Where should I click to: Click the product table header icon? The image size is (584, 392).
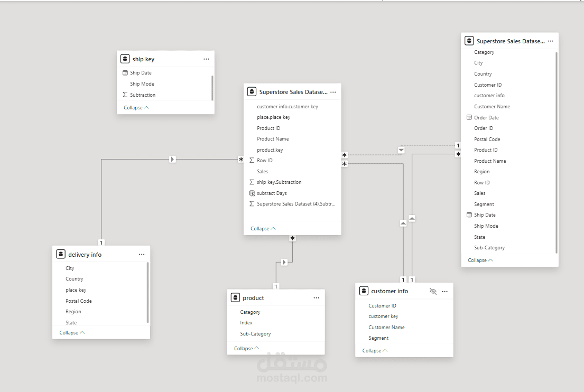click(235, 298)
